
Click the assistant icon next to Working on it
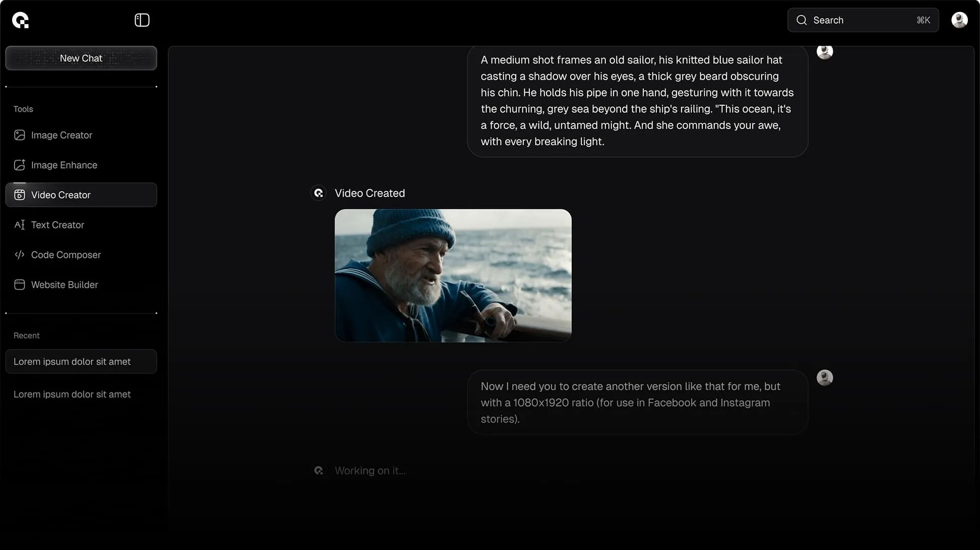(318, 470)
